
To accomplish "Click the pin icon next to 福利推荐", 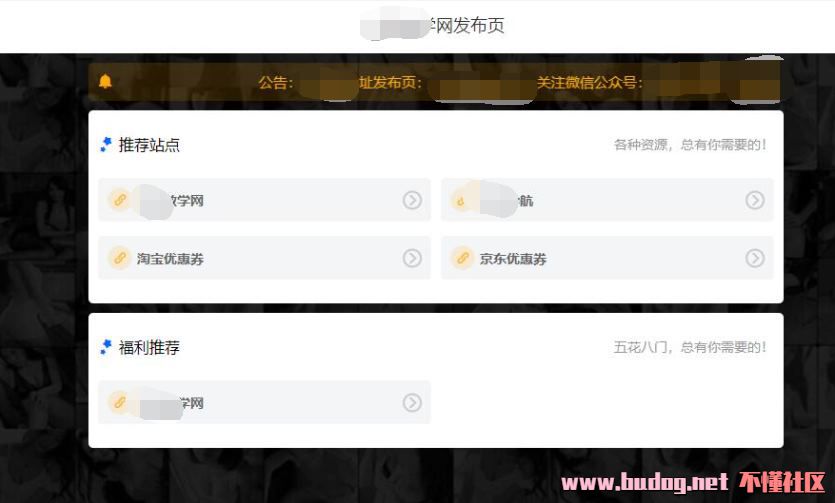I will point(107,347).
